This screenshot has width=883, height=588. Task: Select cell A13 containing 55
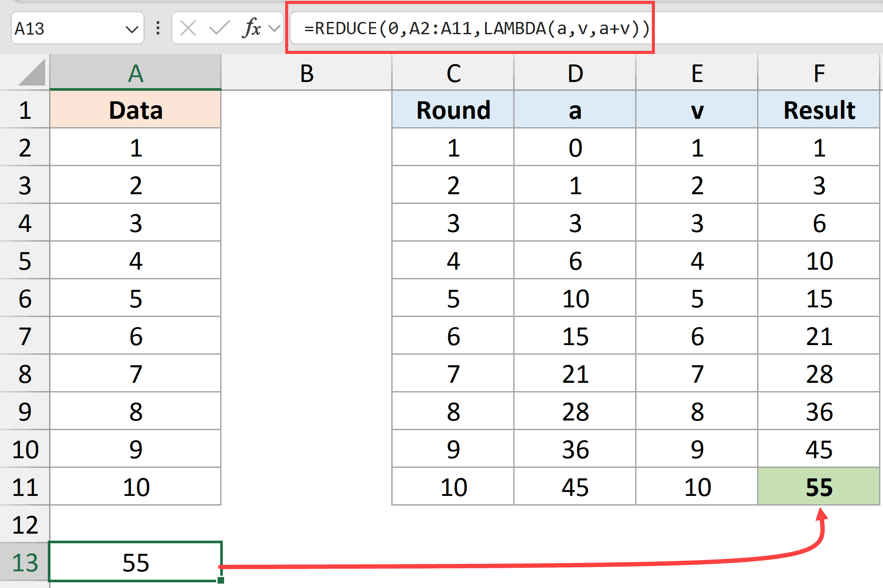pyautogui.click(x=135, y=564)
